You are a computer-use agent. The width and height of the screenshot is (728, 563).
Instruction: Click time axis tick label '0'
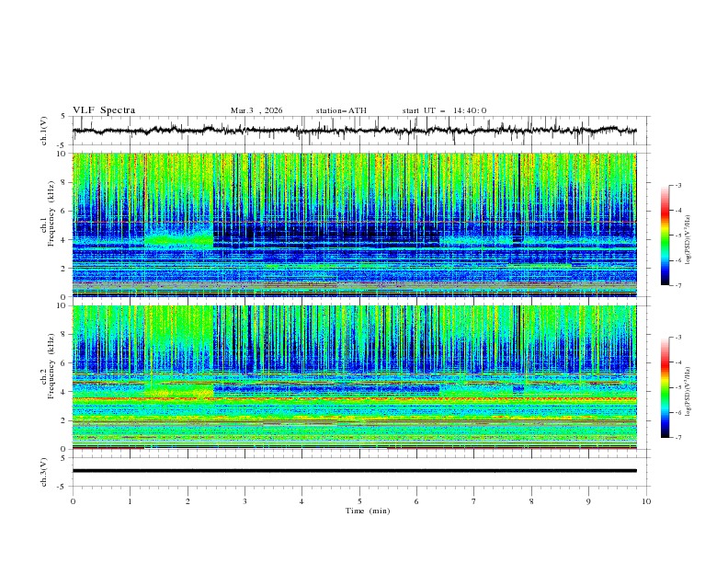(73, 501)
